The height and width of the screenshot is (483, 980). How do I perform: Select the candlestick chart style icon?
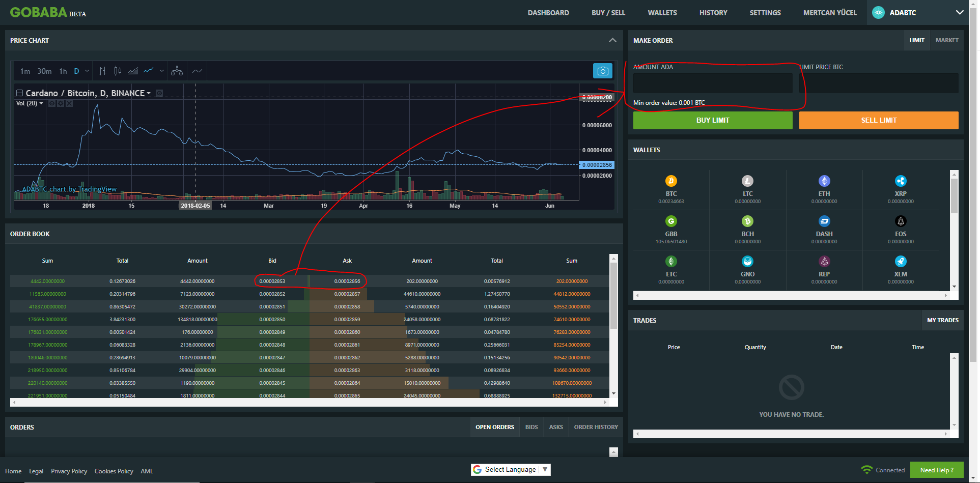118,71
